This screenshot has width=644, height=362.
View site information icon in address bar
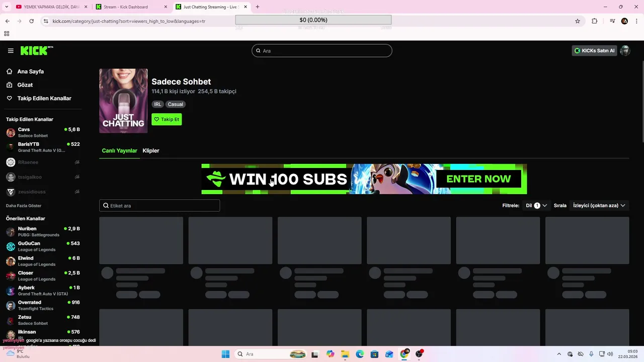46,21
